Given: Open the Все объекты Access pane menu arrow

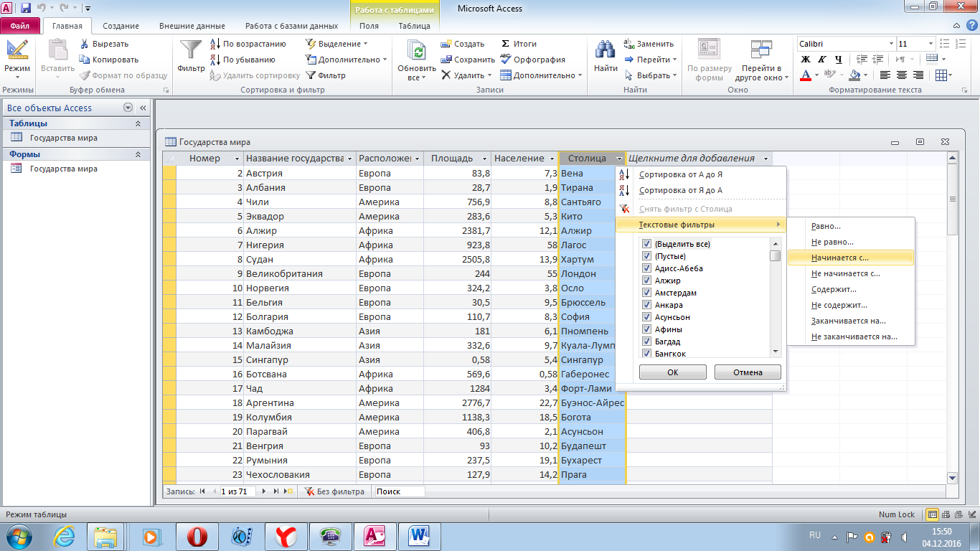Looking at the screenshot, I should pyautogui.click(x=128, y=108).
